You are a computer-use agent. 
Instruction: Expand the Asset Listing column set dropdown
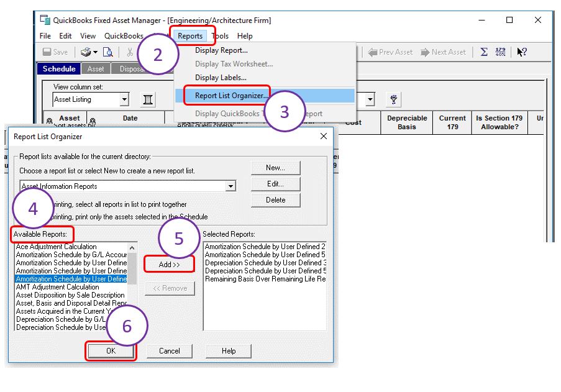[124, 99]
